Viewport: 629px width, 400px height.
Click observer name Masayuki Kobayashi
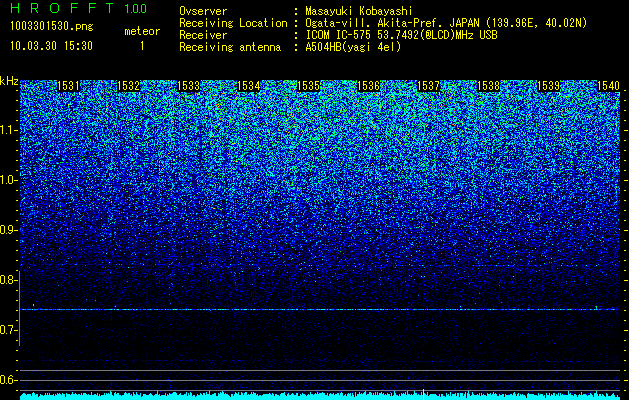[x=359, y=11]
